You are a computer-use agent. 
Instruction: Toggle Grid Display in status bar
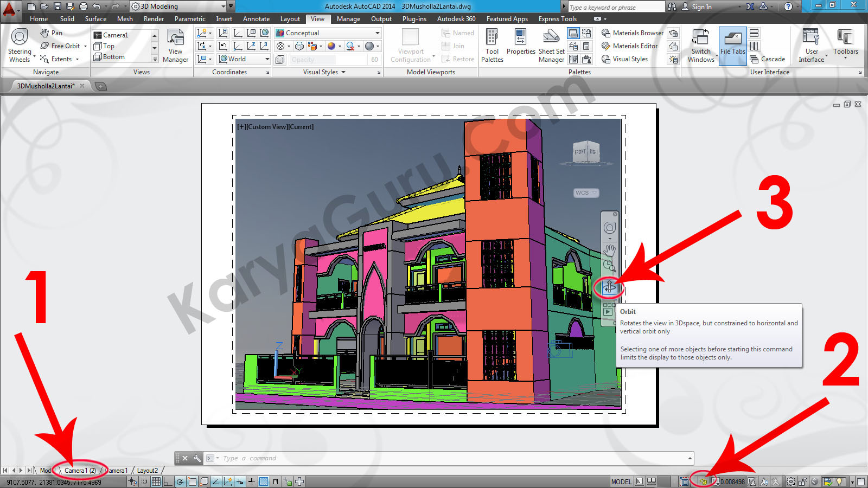156,481
